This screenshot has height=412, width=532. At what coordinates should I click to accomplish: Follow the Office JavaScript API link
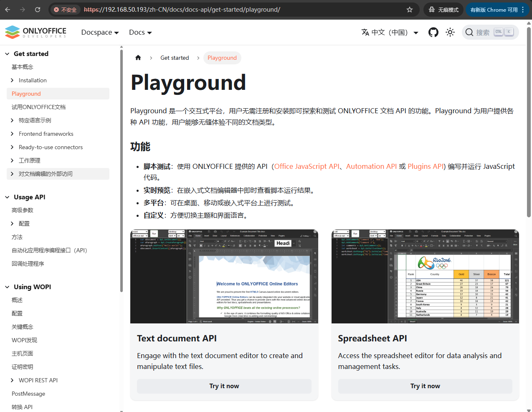click(307, 166)
